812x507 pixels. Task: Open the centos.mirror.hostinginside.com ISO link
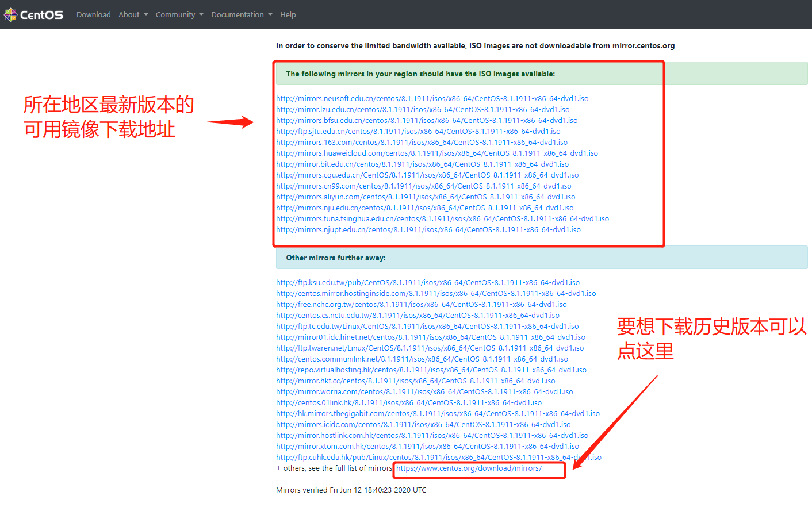tap(436, 294)
